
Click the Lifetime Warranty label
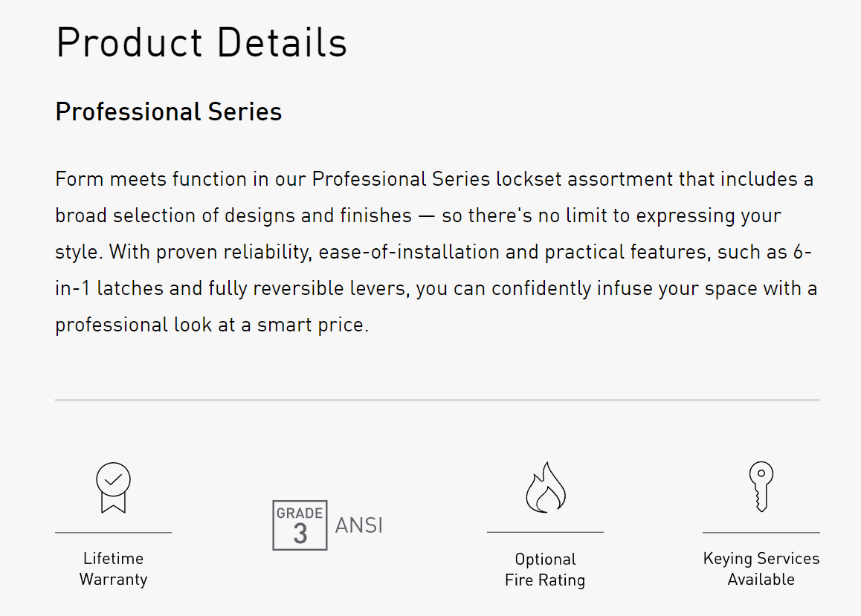[113, 569]
